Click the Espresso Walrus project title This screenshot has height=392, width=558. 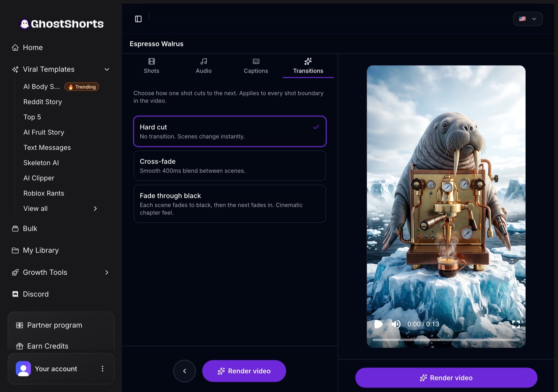coord(157,44)
